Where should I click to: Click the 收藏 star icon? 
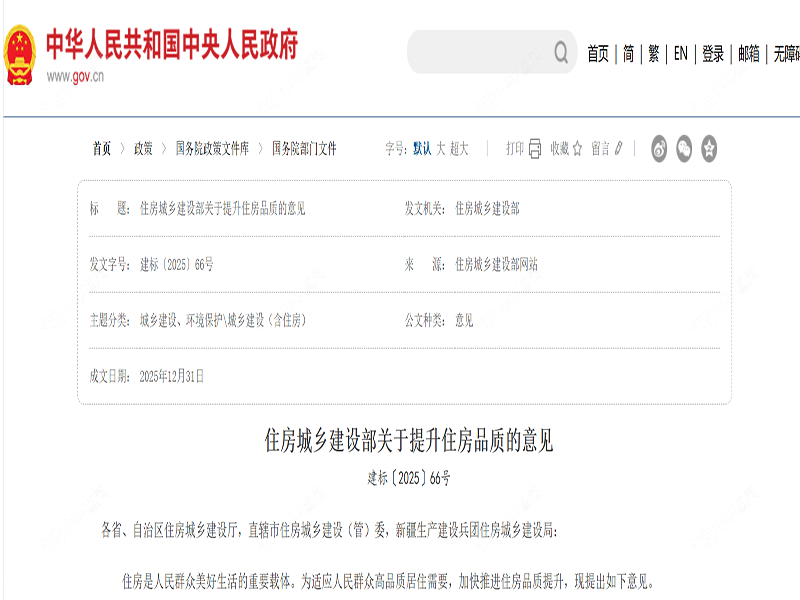point(577,148)
